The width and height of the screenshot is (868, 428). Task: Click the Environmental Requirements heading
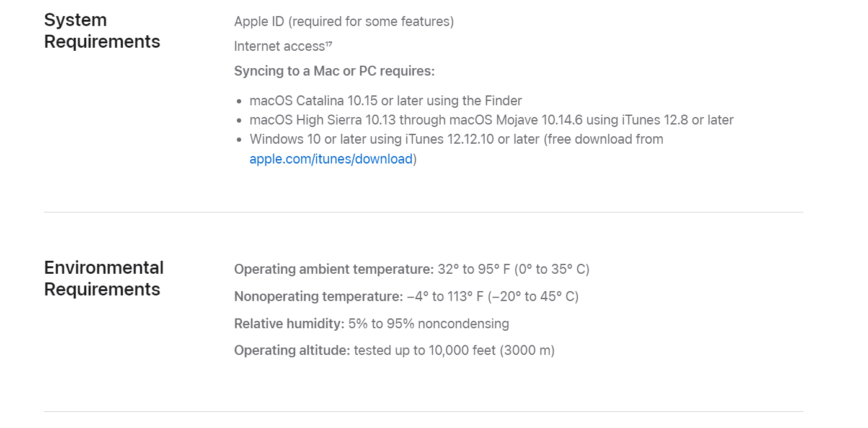point(104,278)
